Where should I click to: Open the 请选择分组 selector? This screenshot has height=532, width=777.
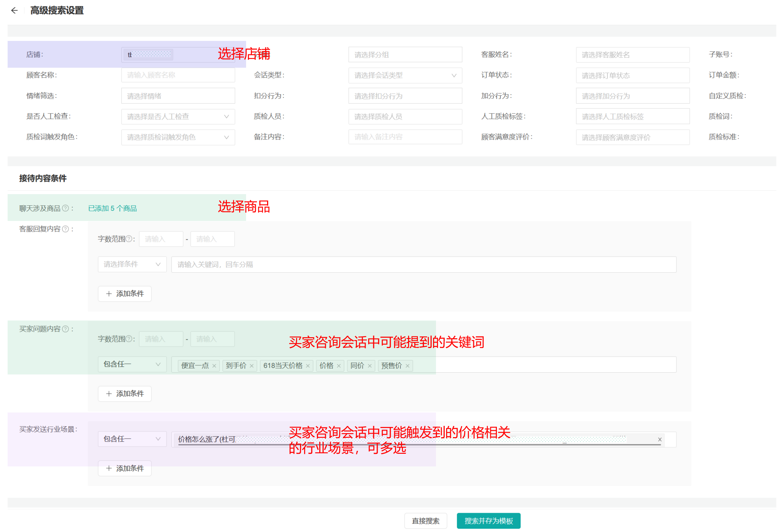(405, 55)
